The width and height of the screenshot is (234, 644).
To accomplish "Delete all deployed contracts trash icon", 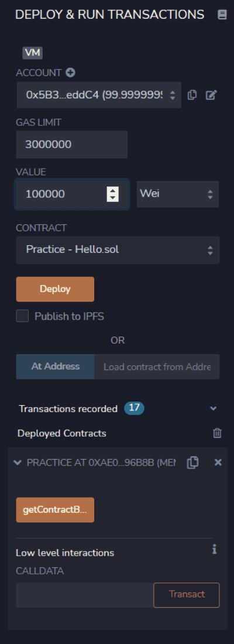I will point(217,433).
